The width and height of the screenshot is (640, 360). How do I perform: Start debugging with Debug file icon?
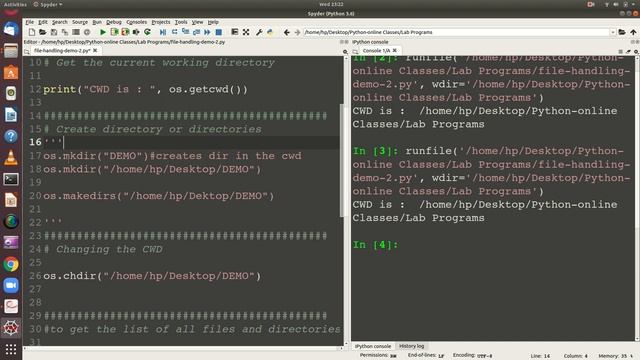(163, 32)
